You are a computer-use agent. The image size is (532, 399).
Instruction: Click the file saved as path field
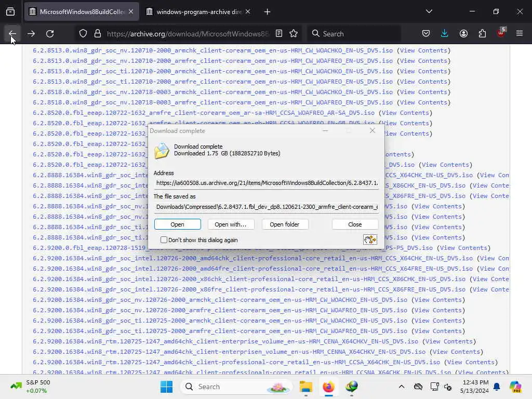tap(267, 207)
